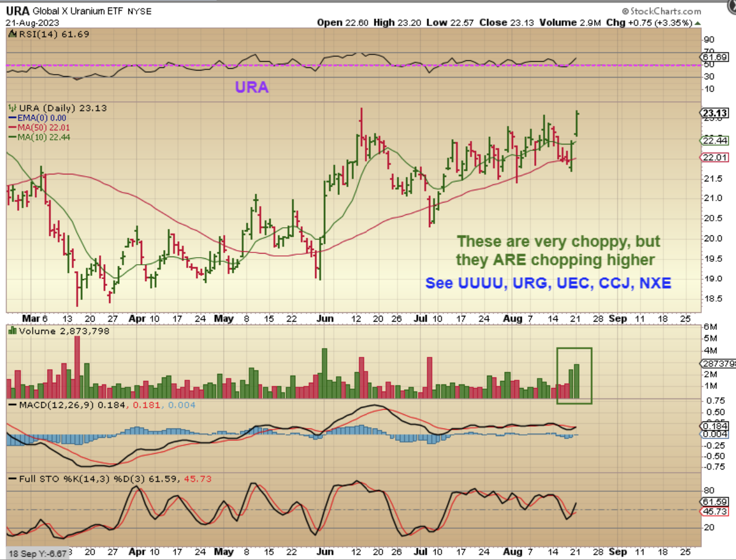Click the red 22.01 axis price tag

click(x=715, y=157)
